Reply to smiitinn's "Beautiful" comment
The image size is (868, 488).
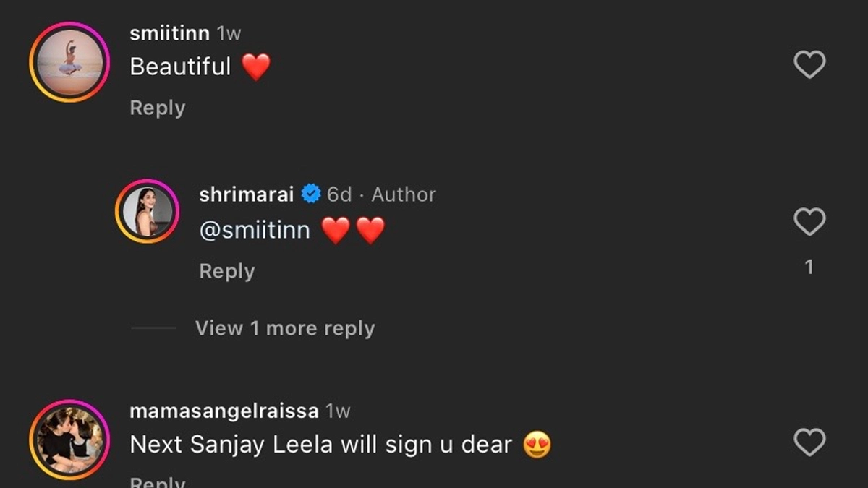click(158, 108)
